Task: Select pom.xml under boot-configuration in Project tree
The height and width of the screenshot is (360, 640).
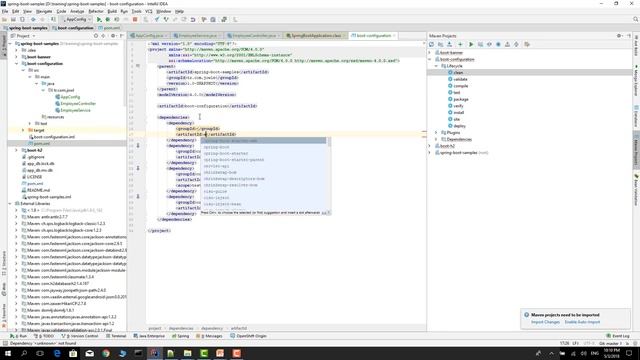Action: click(41, 144)
